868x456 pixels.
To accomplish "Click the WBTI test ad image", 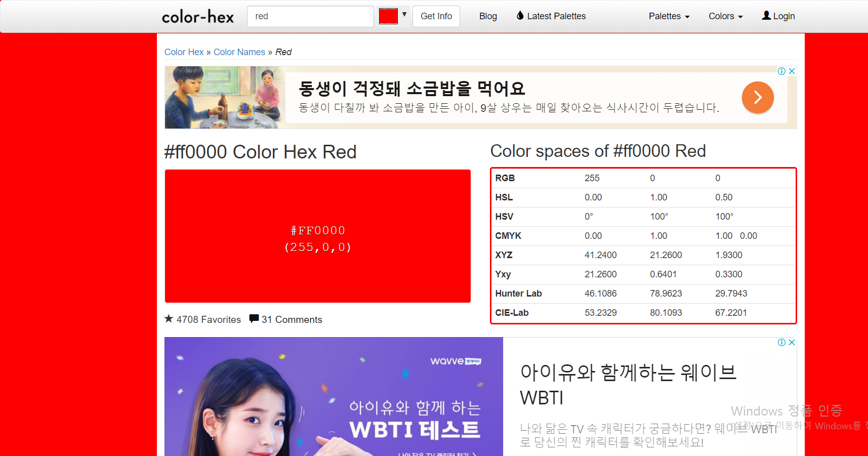I will click(334, 397).
